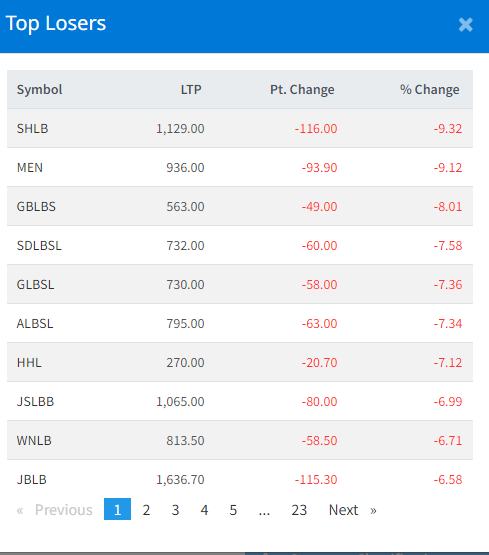489x555 pixels.
Task: Close the Top Losers dialog
Action: (466, 25)
